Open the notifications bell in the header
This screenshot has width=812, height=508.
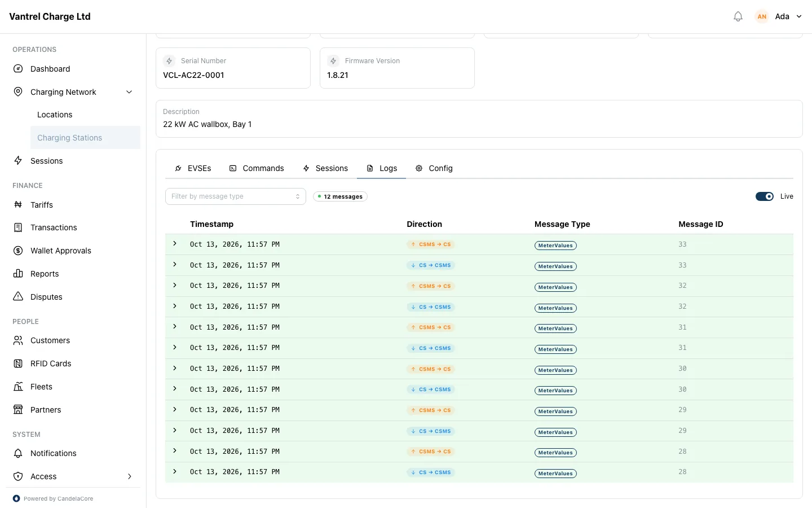[x=738, y=16]
